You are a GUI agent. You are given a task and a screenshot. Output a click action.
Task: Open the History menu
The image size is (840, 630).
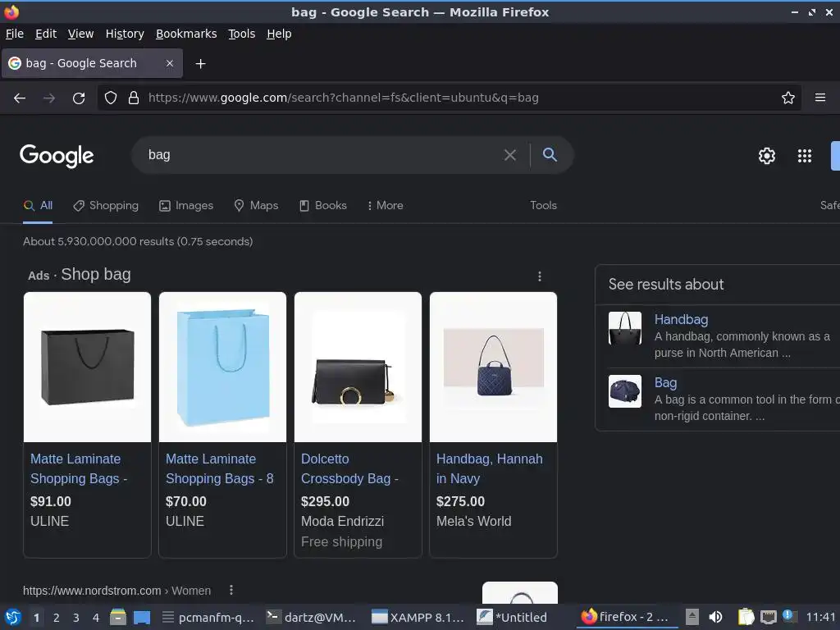pyautogui.click(x=125, y=34)
